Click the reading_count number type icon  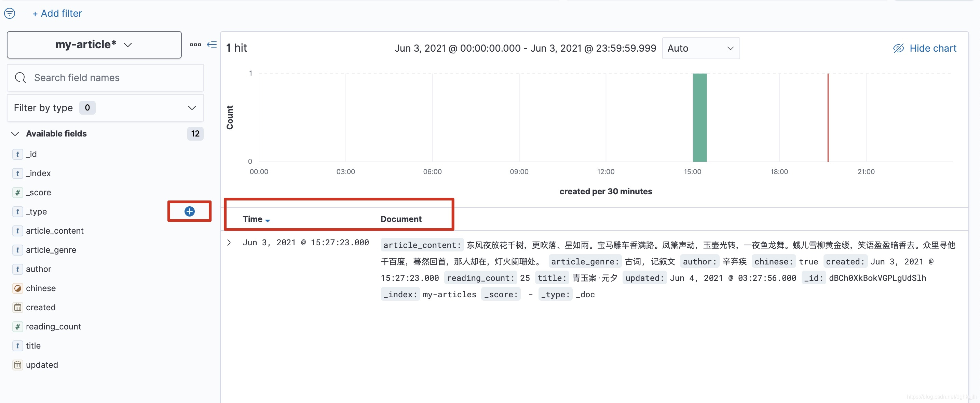[x=17, y=326]
